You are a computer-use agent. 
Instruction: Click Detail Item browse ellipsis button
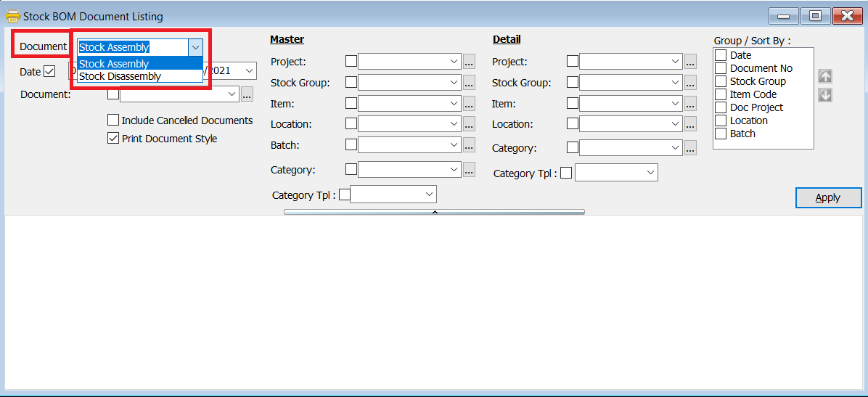pyautogui.click(x=690, y=104)
